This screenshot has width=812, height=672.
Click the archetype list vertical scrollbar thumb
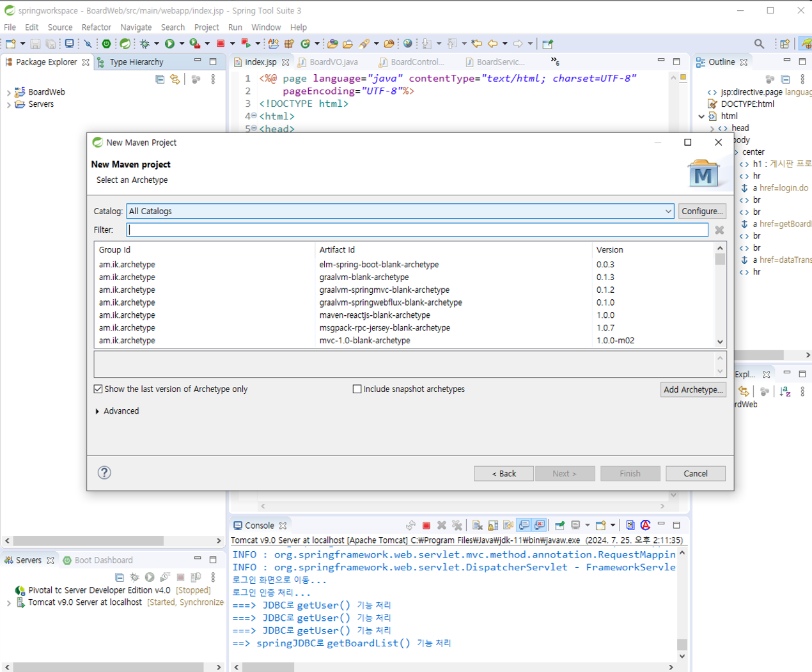(x=720, y=259)
